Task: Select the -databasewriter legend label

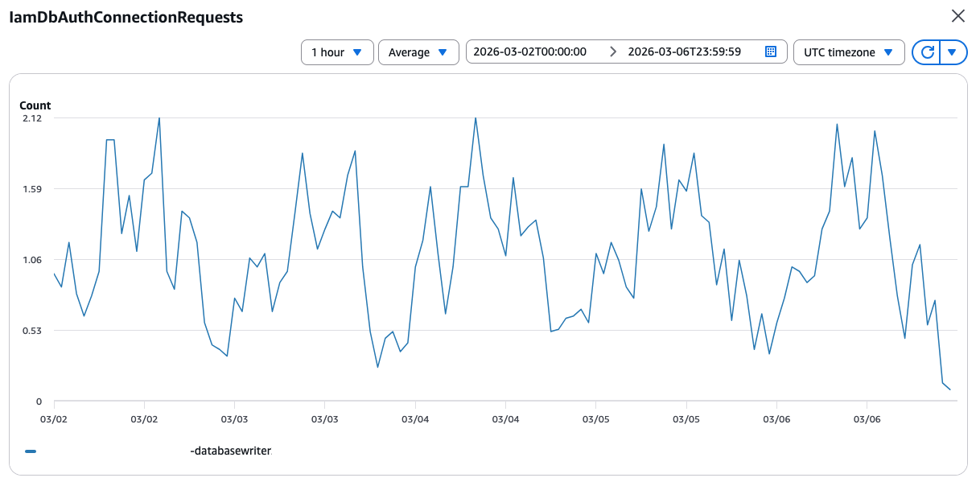Action: pos(231,451)
